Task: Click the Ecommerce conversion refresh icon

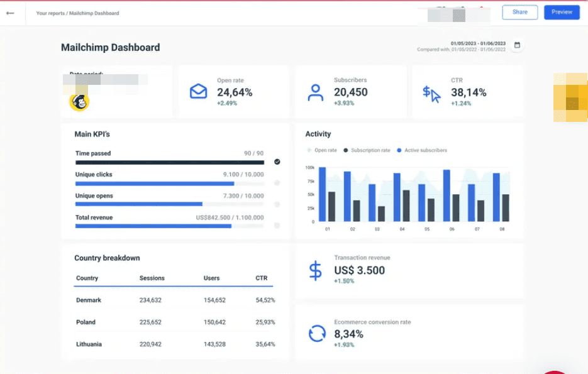Action: (317, 333)
